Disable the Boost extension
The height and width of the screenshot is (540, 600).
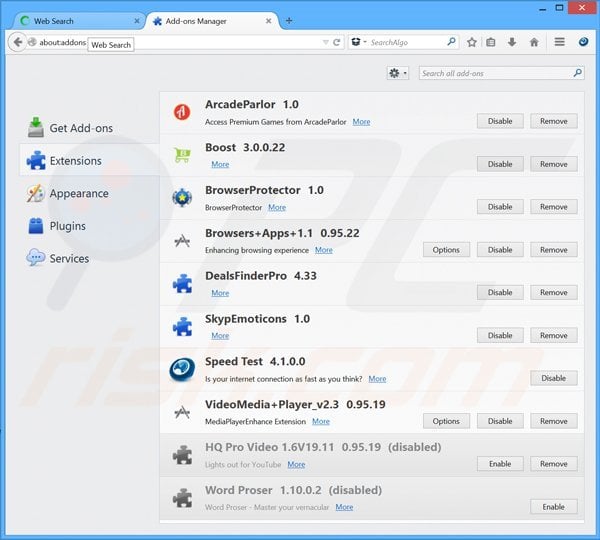500,164
